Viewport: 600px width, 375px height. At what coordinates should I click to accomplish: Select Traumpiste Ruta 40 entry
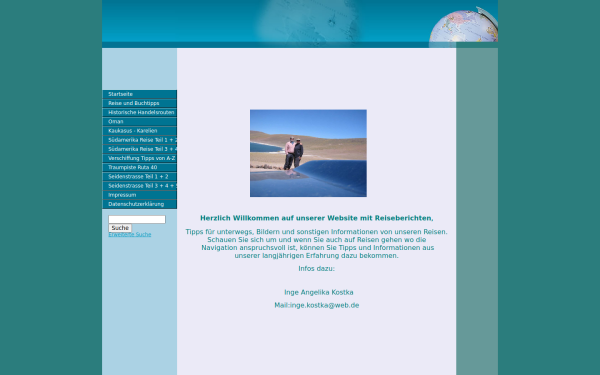[x=139, y=168]
